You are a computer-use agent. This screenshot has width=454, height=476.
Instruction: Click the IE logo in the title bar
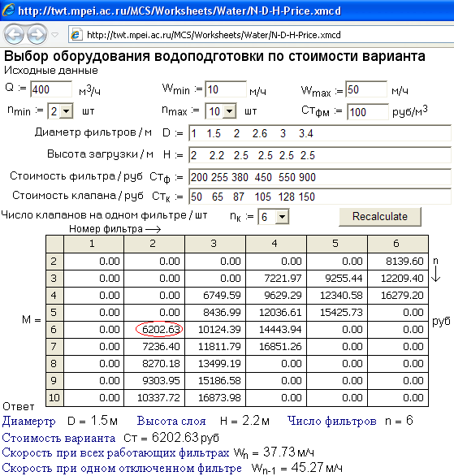(8, 10)
